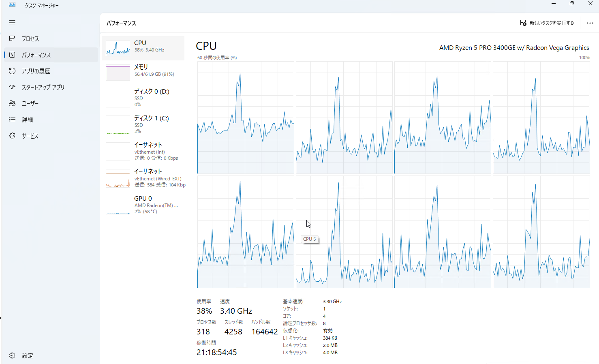Click the 仮想化 有効 value
The image size is (599, 364).
click(327, 331)
